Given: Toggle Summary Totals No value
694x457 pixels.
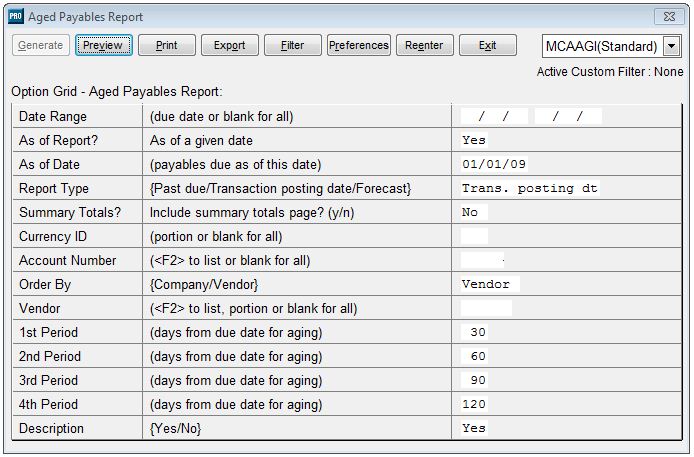Looking at the screenshot, I should [x=474, y=212].
